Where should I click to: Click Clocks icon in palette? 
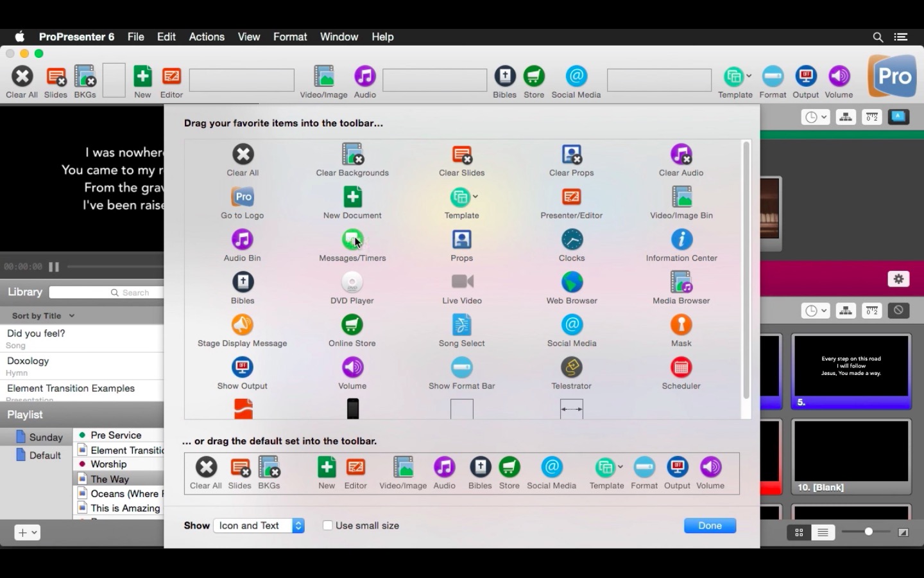click(572, 240)
